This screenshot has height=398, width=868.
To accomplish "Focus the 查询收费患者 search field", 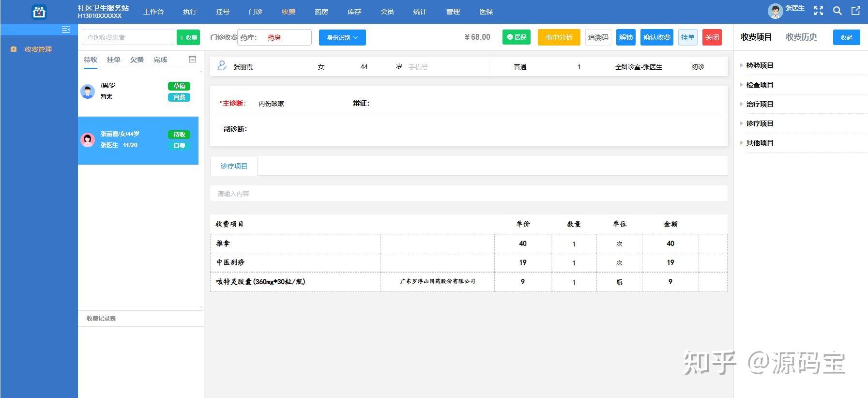I will coord(128,37).
